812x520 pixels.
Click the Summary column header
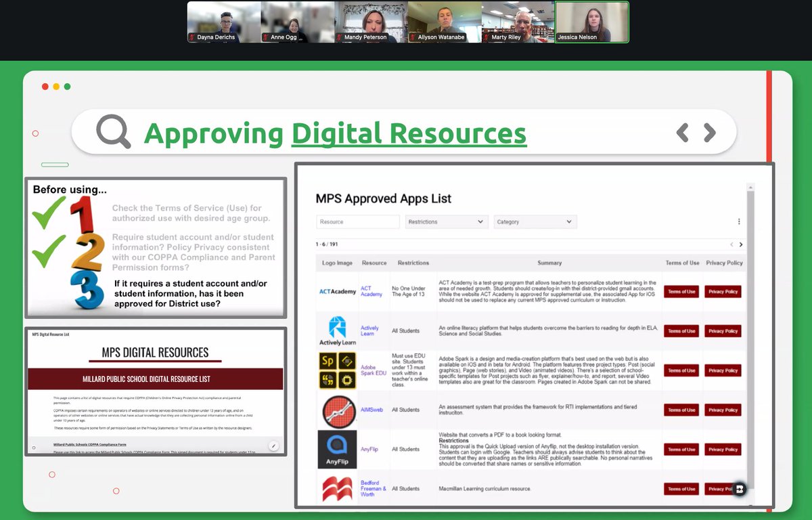click(x=549, y=263)
